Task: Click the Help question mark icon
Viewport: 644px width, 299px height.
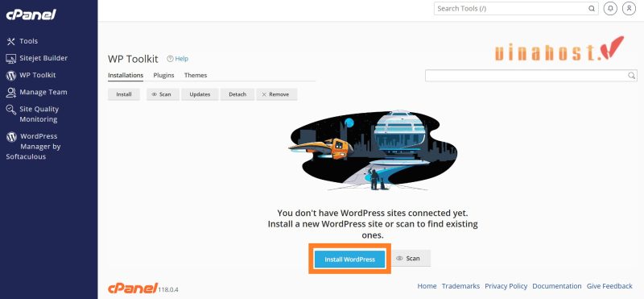Action: (x=170, y=59)
